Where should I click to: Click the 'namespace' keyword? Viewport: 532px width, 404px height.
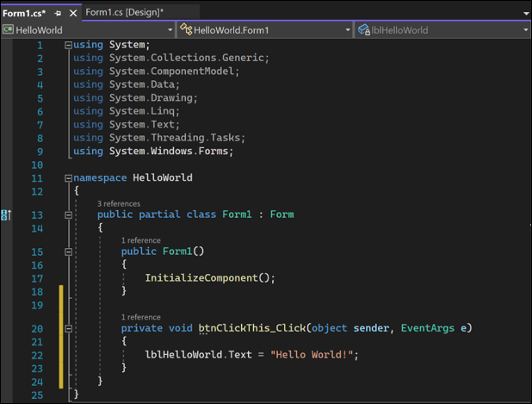point(100,178)
